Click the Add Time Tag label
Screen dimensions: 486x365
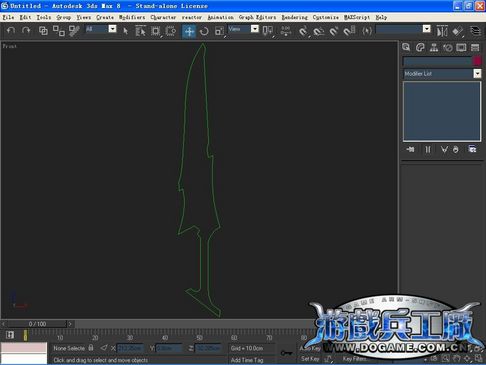[x=247, y=360]
